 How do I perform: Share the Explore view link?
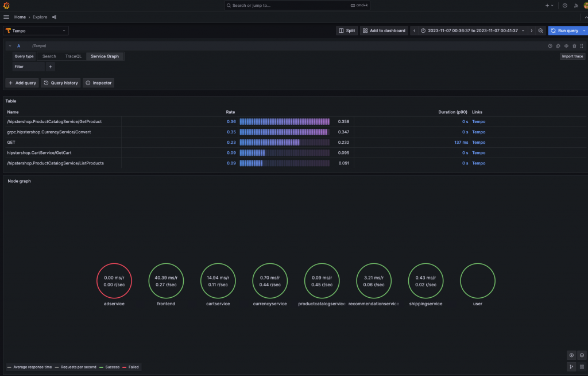[55, 17]
